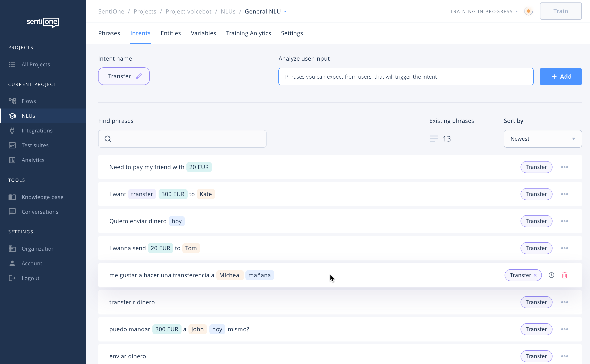This screenshot has height=364, width=590.
Task: Delete the 'me gustaria hacer una transferencia' phrase
Action: (x=565, y=275)
